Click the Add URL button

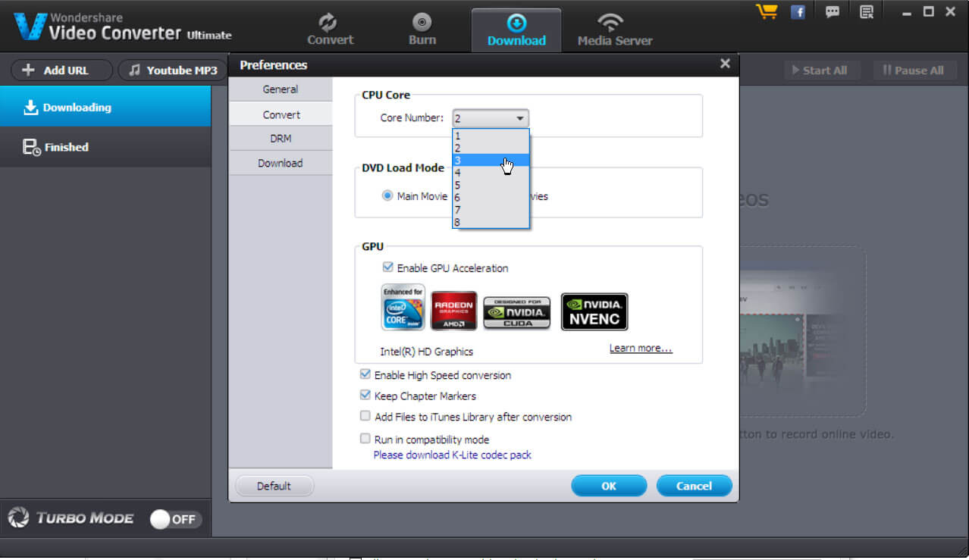click(61, 70)
